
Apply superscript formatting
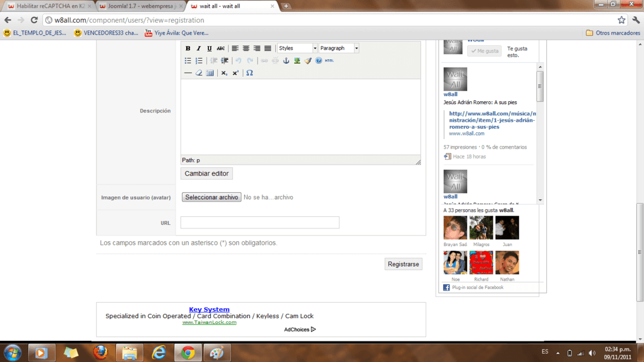tap(235, 73)
